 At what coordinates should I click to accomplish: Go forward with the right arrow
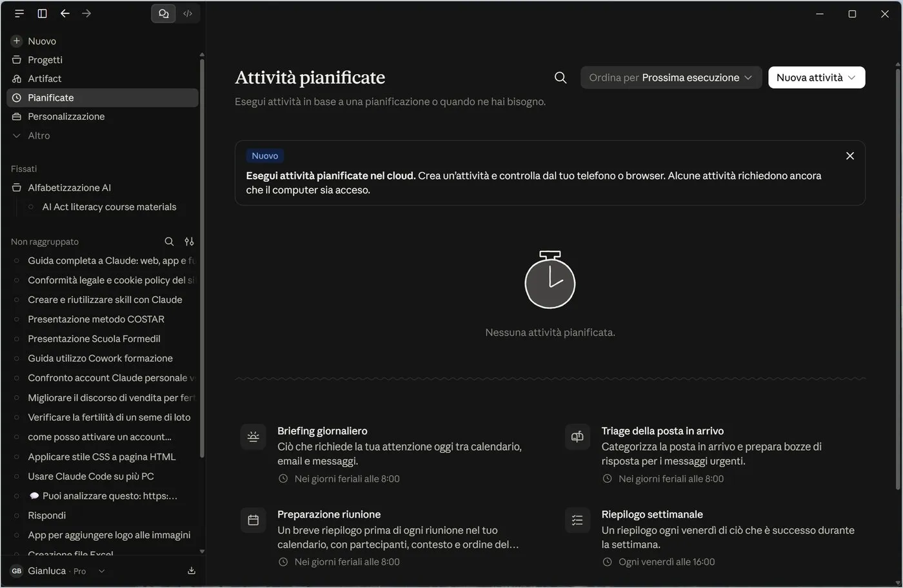(86, 13)
